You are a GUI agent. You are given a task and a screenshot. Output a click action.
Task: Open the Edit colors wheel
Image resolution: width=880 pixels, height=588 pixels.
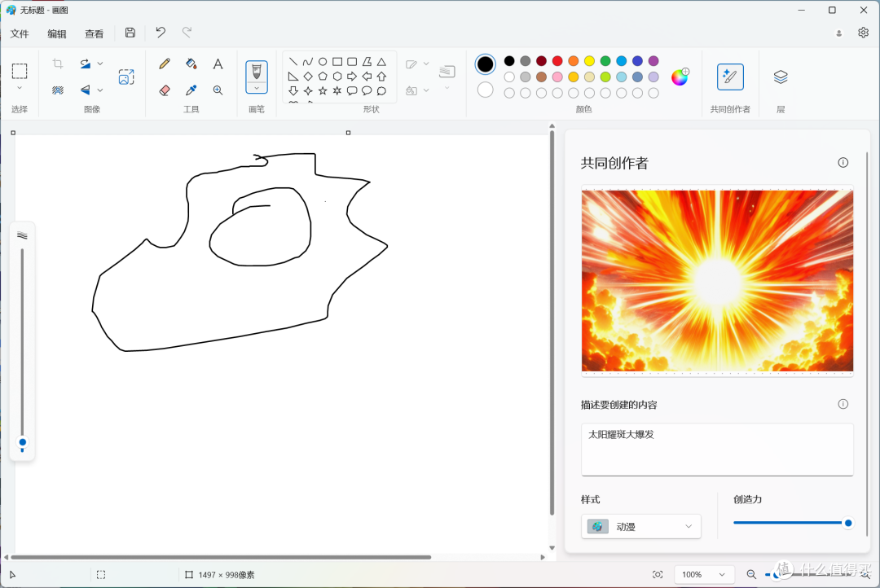[680, 77]
